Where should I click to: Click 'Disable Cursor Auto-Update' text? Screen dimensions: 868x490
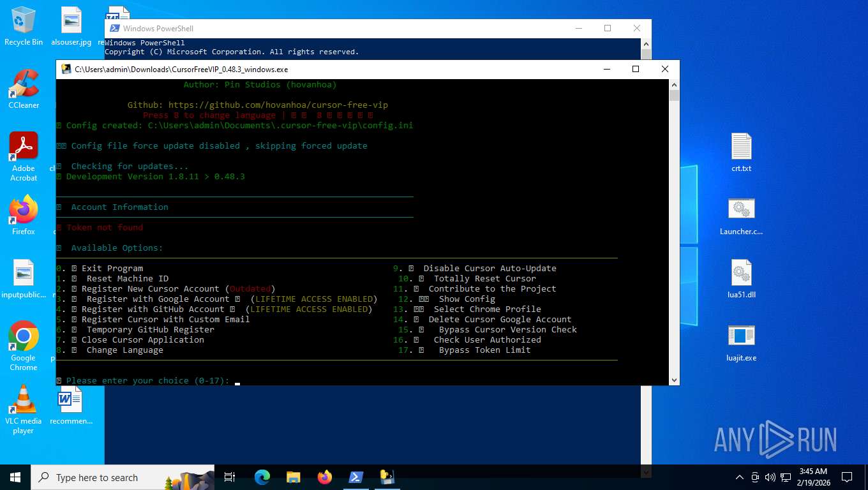click(490, 269)
